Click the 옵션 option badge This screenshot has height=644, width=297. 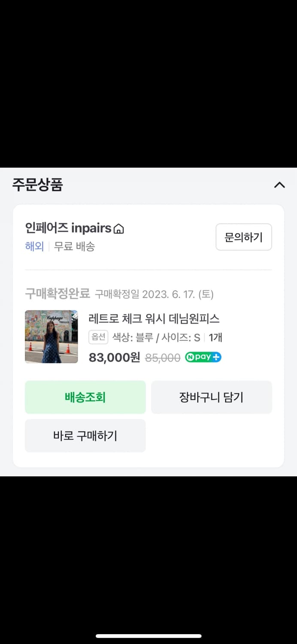point(98,337)
